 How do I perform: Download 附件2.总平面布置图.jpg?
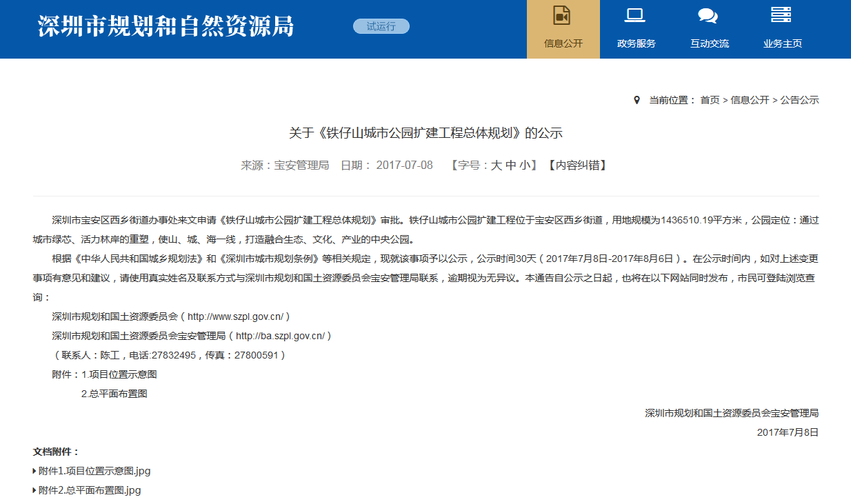(90, 490)
